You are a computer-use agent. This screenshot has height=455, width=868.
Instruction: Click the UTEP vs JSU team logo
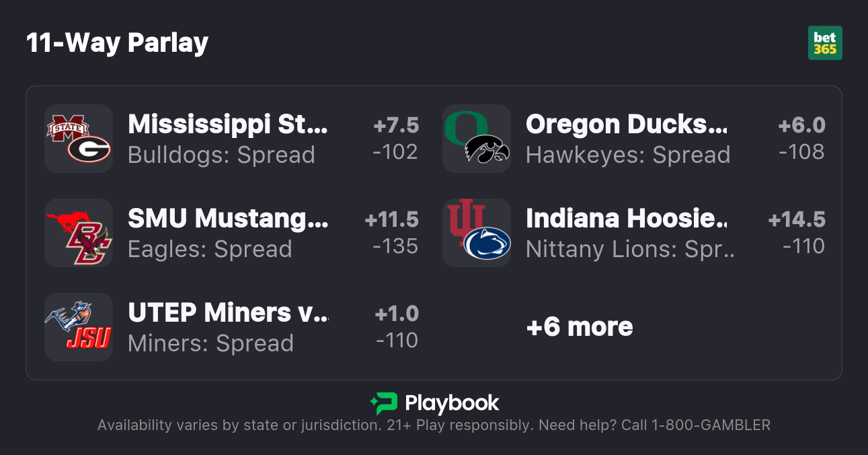(x=79, y=327)
